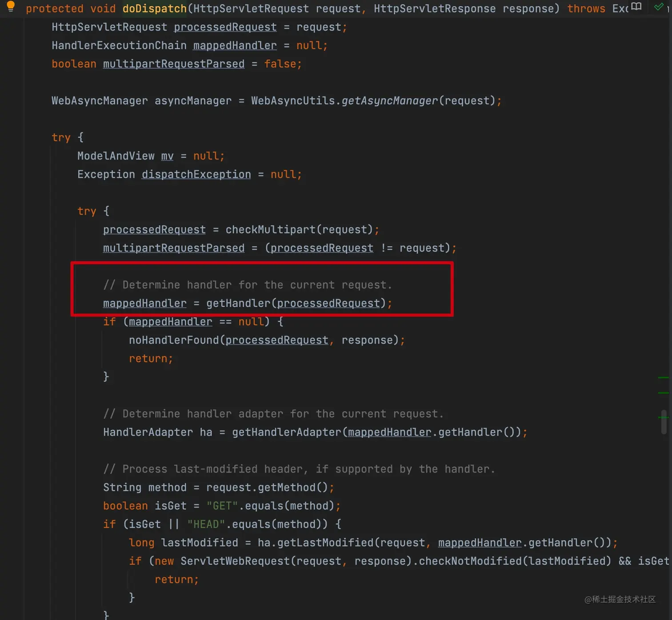Viewport: 672px width, 620px height.
Task: Open reader mode via the book icon
Action: (636, 6)
